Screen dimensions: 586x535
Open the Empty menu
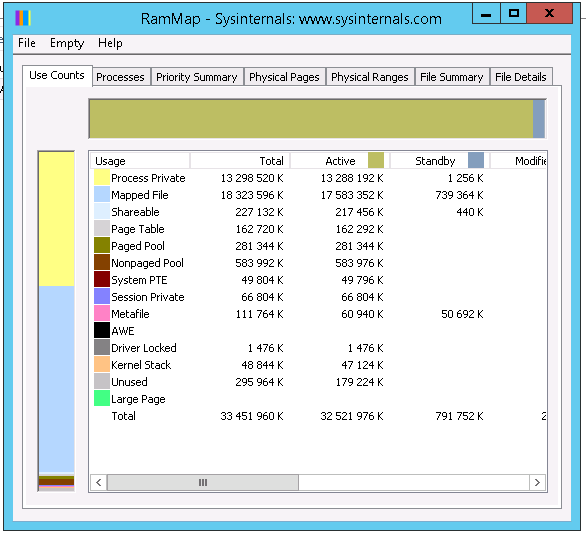click(x=67, y=43)
